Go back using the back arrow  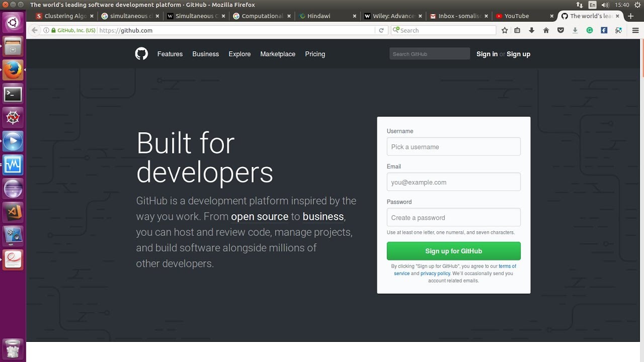[34, 30]
